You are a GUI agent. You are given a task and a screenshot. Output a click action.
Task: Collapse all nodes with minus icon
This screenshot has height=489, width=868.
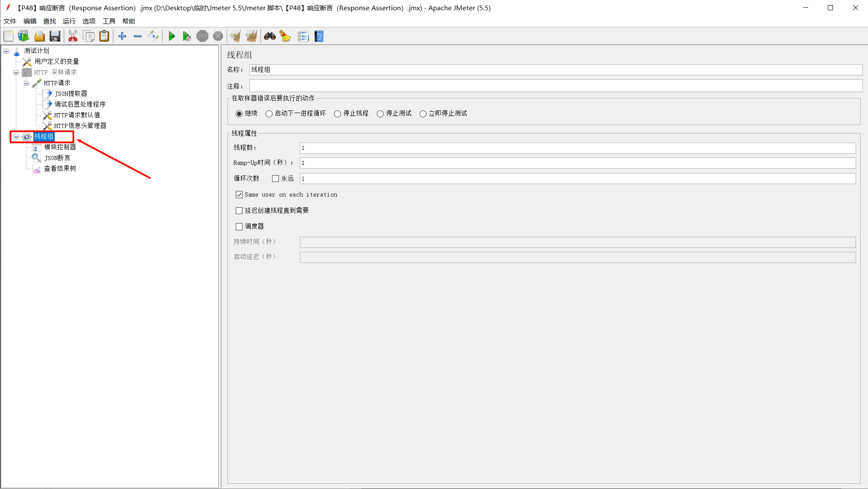138,36
